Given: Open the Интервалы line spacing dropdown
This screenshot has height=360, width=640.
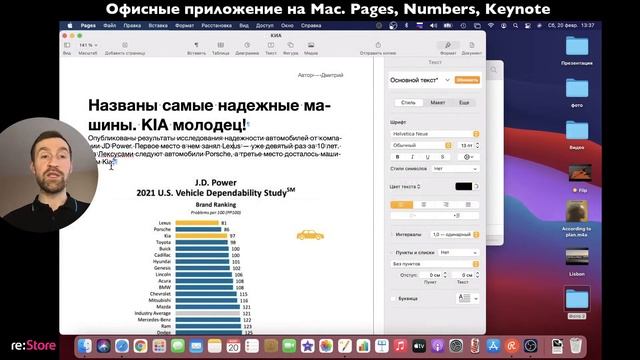Looking at the screenshot, I should [456, 235].
